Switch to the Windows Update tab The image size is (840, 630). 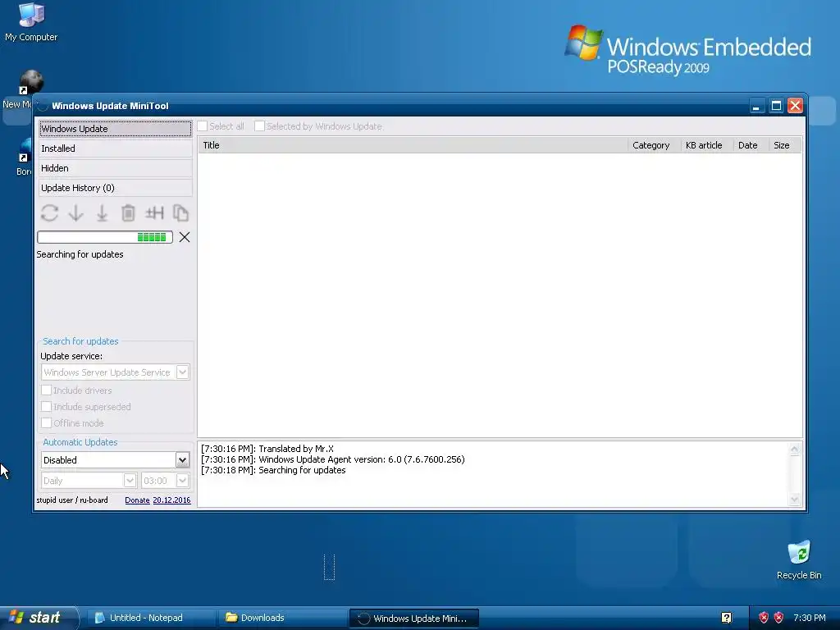coord(115,129)
